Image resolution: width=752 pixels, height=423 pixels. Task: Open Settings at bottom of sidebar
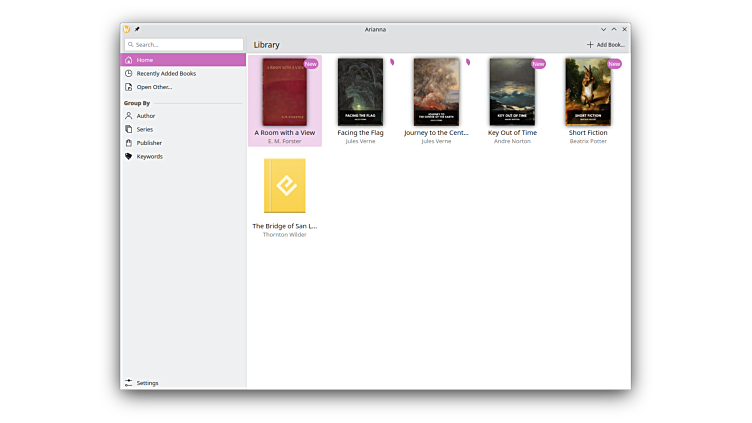click(x=147, y=383)
